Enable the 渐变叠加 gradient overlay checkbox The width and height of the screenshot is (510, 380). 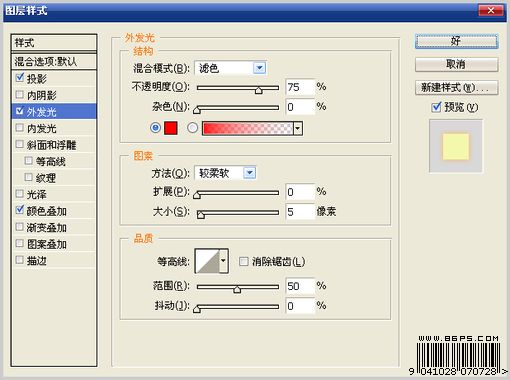click(20, 227)
